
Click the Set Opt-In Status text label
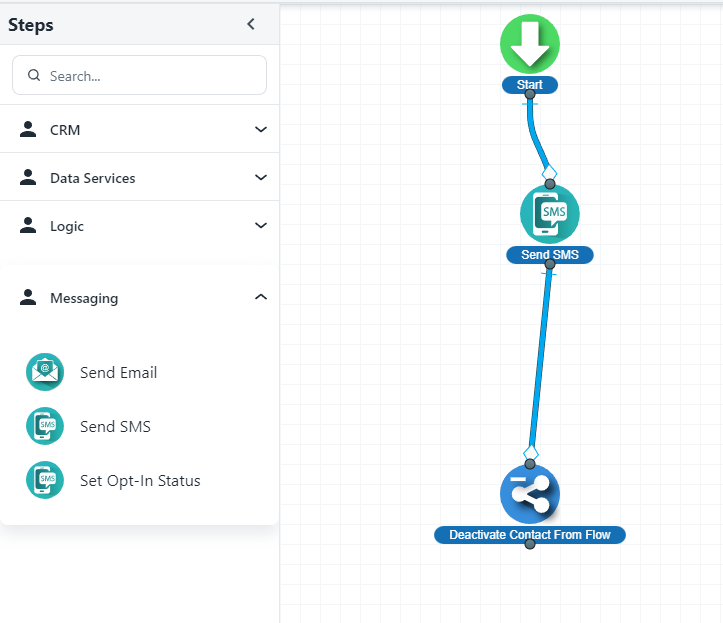click(x=140, y=481)
